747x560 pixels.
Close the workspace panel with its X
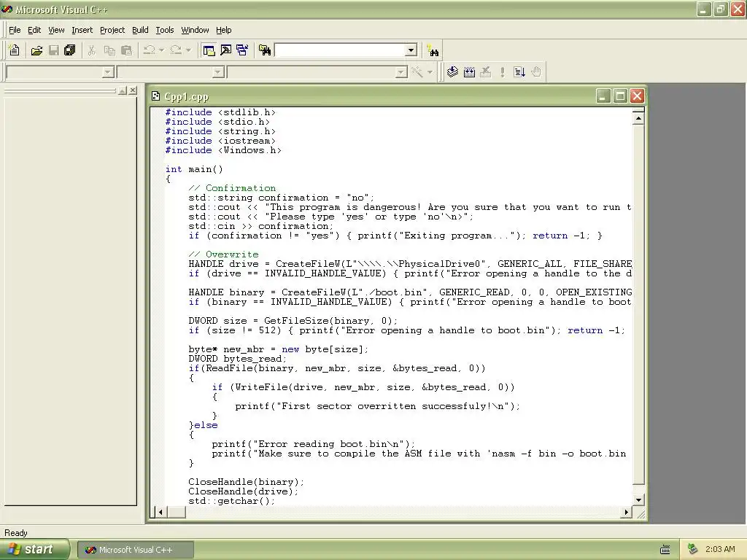point(133,90)
